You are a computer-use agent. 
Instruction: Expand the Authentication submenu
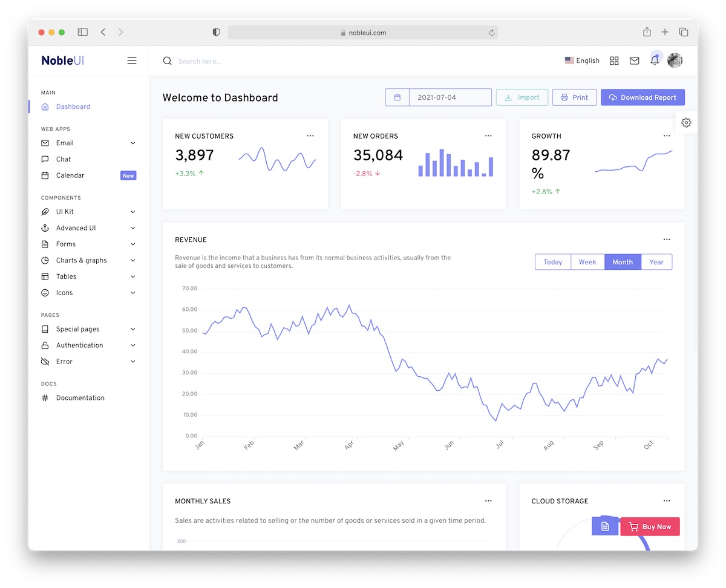pyautogui.click(x=89, y=345)
